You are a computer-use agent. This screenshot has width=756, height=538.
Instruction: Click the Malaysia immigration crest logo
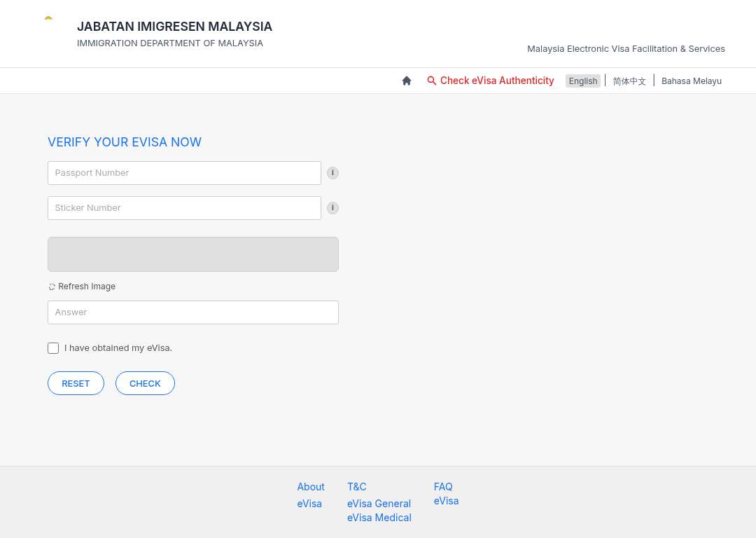click(48, 18)
